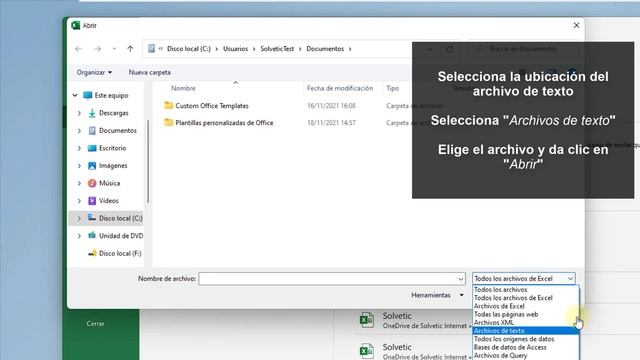Image resolution: width=640 pixels, height=360 pixels.
Task: Expand Descargas tree node chevron
Action: click(x=79, y=113)
